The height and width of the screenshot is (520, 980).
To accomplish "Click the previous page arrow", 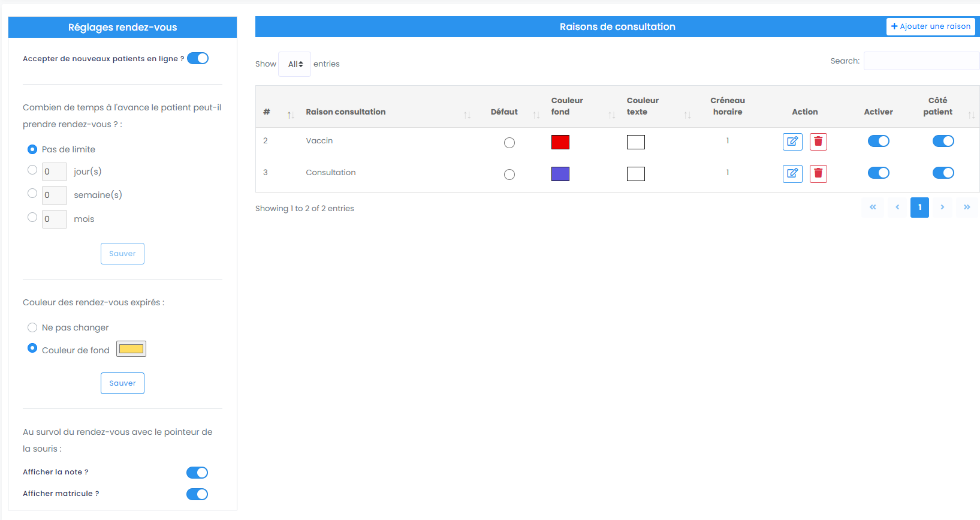I will 897,208.
